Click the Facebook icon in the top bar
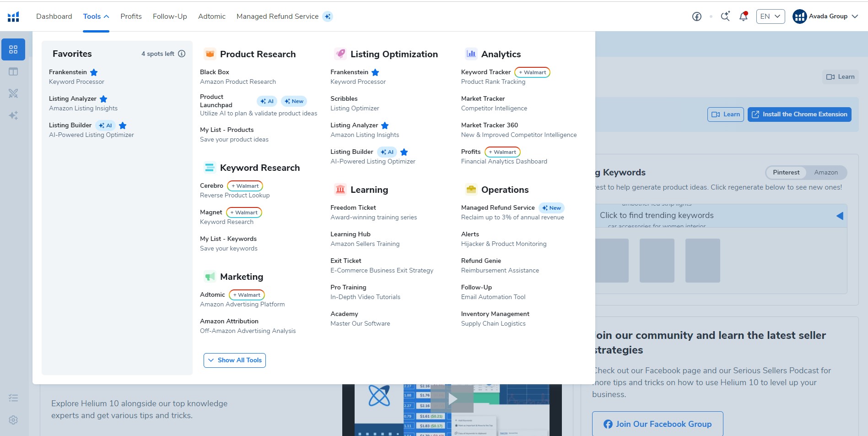Image resolution: width=868 pixels, height=436 pixels. click(696, 16)
